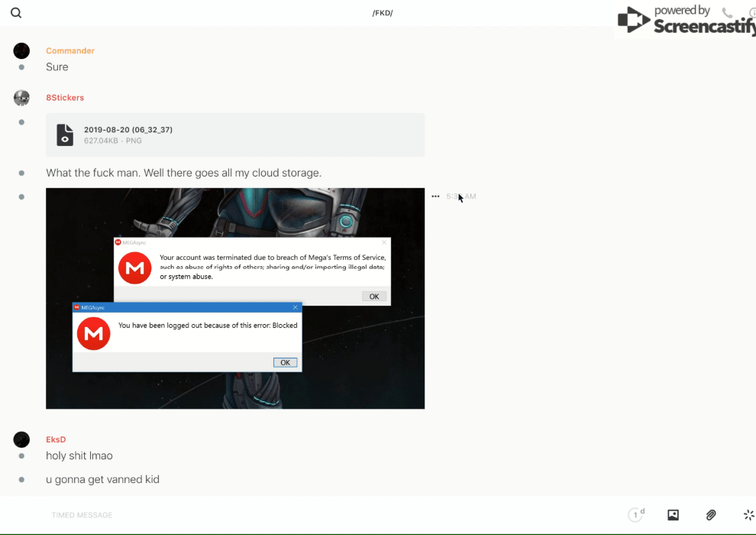Open the file icon of the PNG attachment
The image size is (756, 535).
65,135
